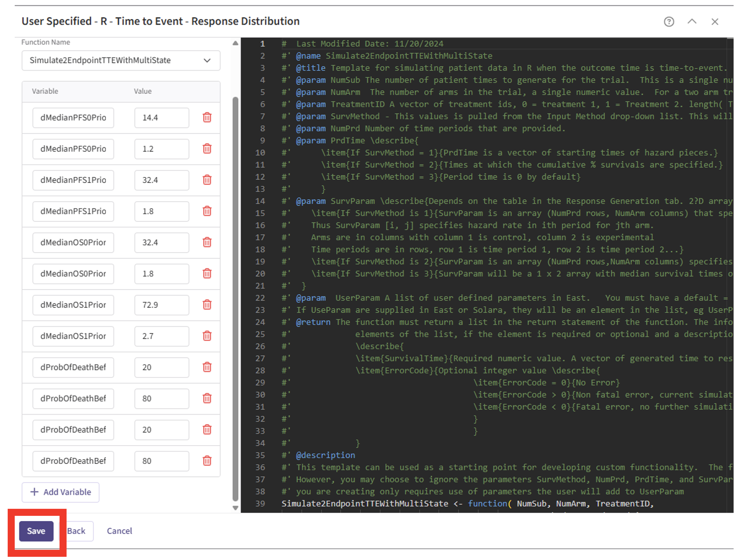Delete the variable with value 1.2

[207, 148]
